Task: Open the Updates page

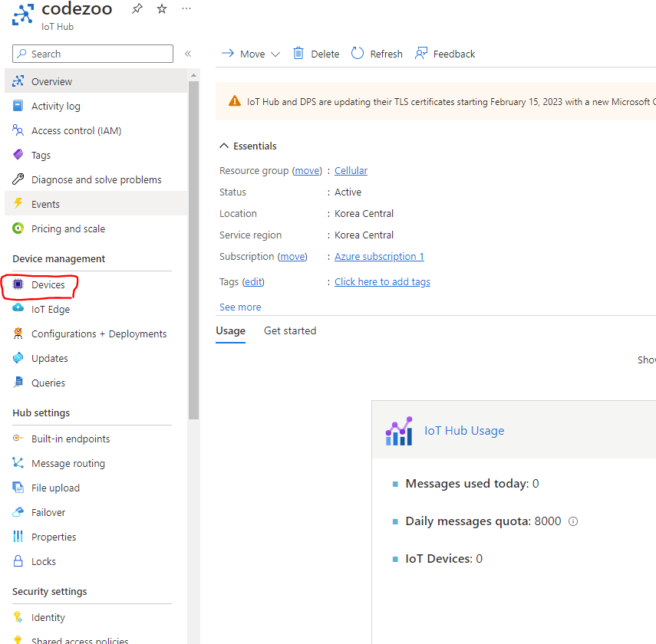Action: point(96,358)
